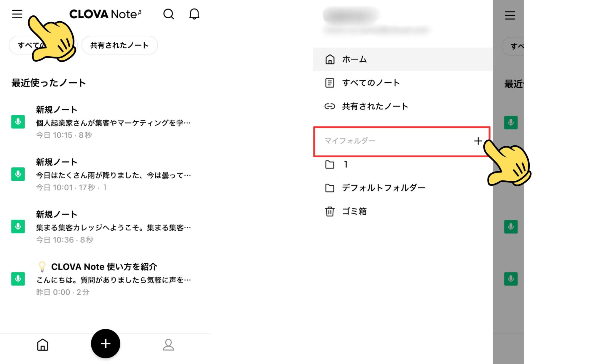
Task: Click timestamp 今日 10:15 · 8秒
Action: pos(64,135)
